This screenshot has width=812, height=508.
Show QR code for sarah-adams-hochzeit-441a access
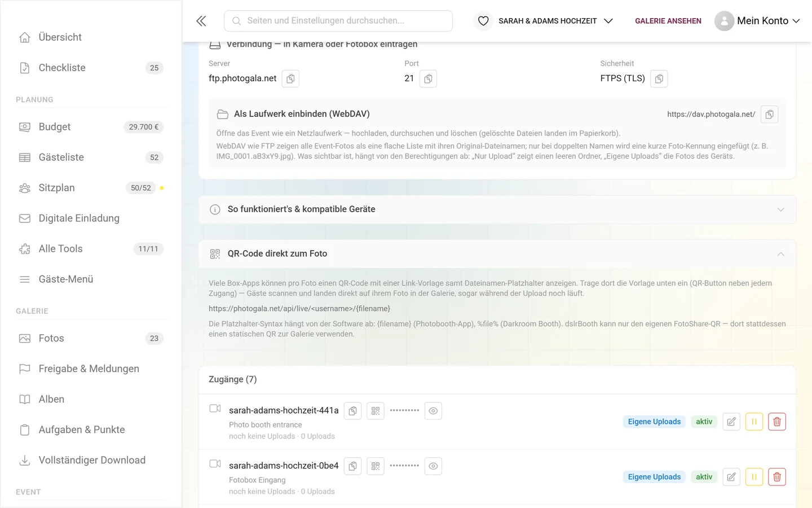coord(376,411)
